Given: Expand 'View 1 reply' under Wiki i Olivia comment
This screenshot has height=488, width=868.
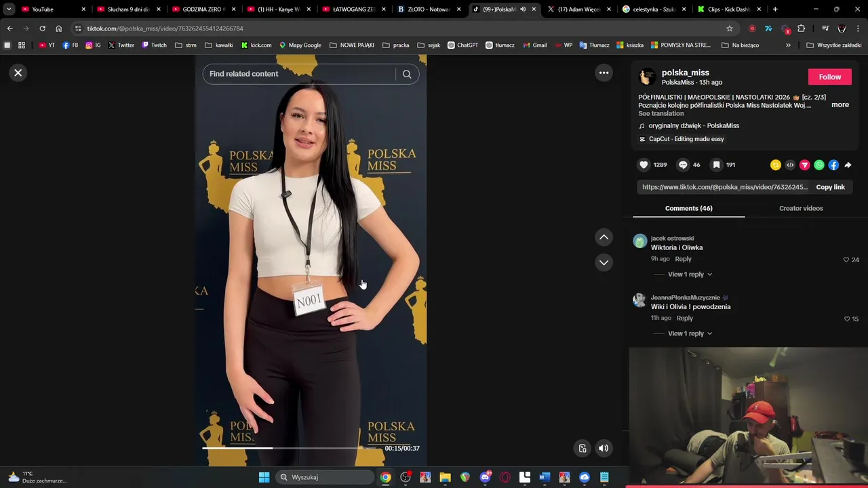Looking at the screenshot, I should point(690,333).
